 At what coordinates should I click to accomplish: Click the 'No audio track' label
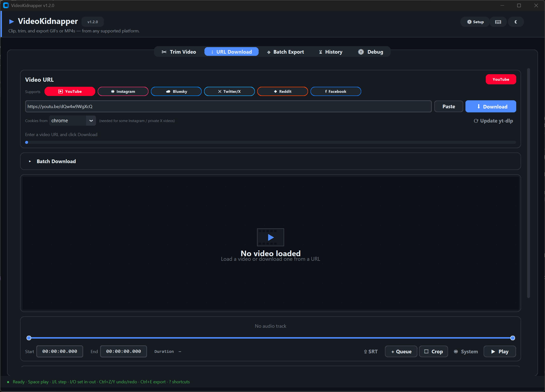(271, 326)
